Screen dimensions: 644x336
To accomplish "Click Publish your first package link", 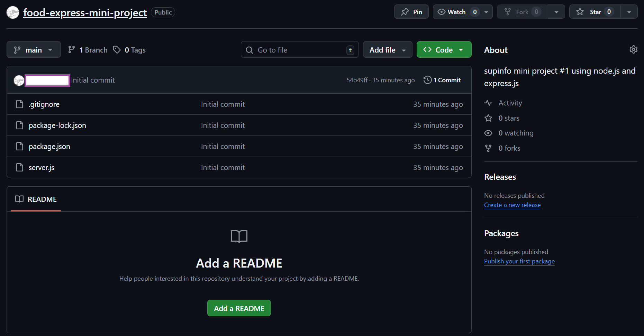I will pos(519,261).
